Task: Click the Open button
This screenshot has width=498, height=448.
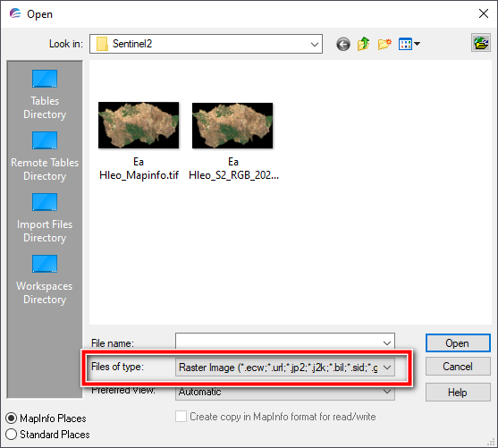Action: click(x=458, y=343)
